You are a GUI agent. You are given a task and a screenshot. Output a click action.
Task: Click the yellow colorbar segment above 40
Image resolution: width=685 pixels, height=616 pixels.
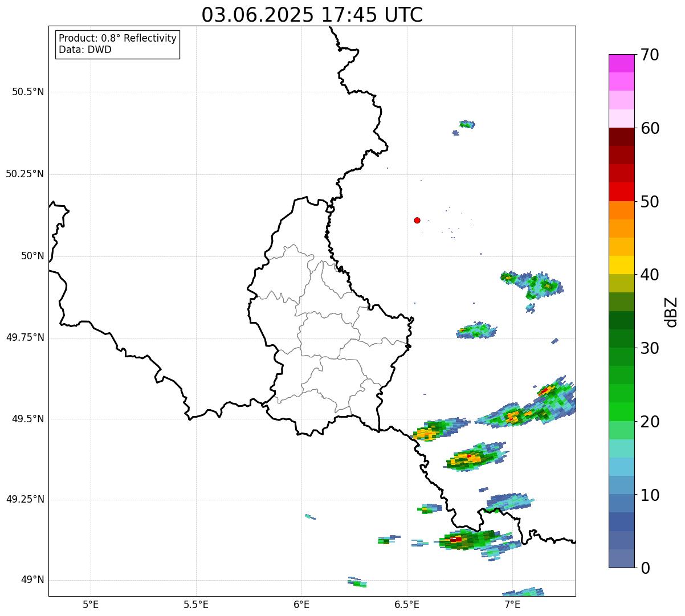click(621, 265)
